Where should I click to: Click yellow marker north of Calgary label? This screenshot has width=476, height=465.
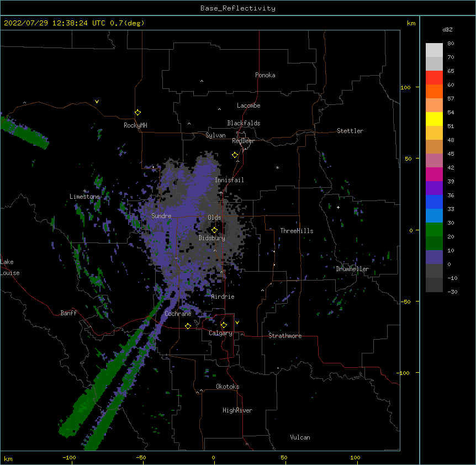pyautogui.click(x=224, y=325)
